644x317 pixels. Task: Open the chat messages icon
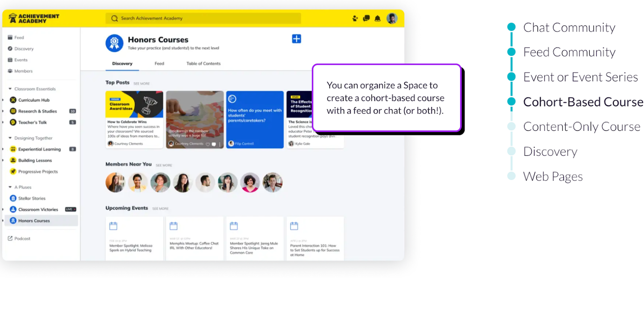tap(366, 18)
